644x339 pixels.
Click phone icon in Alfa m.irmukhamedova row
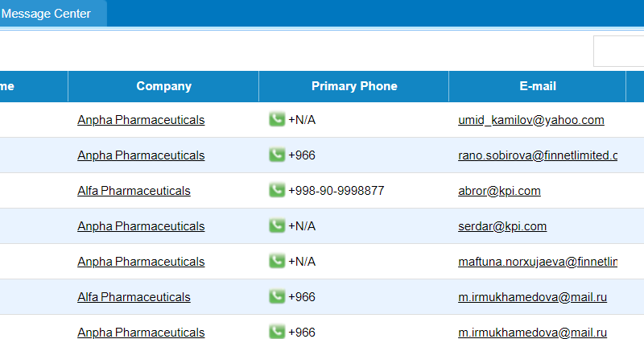click(x=277, y=296)
